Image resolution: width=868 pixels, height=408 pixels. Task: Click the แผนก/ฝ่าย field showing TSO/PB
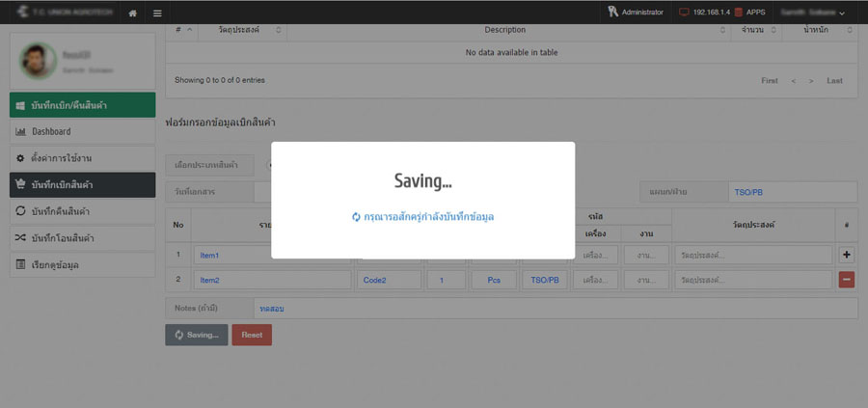pyautogui.click(x=793, y=192)
